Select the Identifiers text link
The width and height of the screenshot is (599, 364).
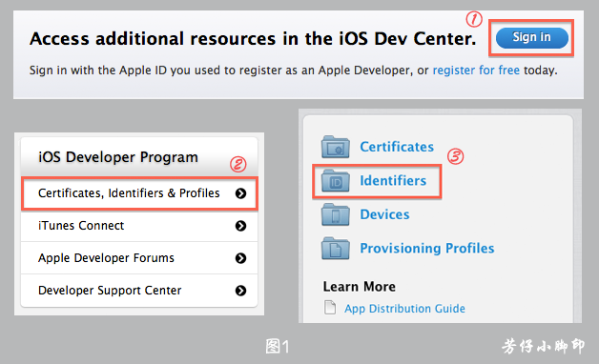[393, 181]
